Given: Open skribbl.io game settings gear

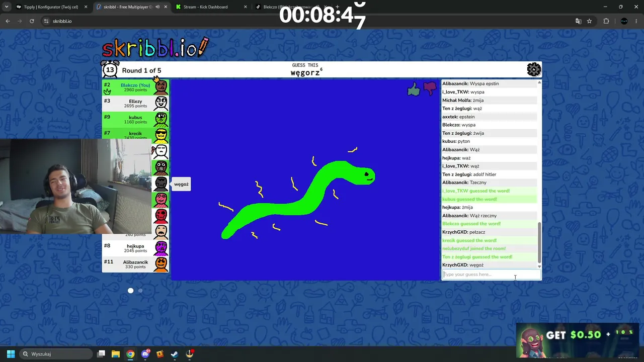Looking at the screenshot, I should click(534, 69).
